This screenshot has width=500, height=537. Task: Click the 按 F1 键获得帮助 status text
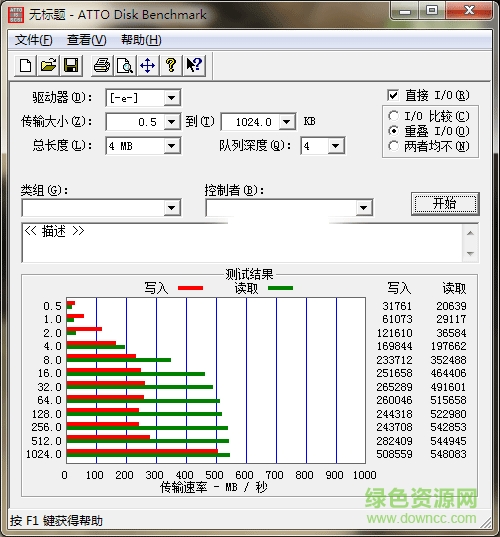coord(56,521)
